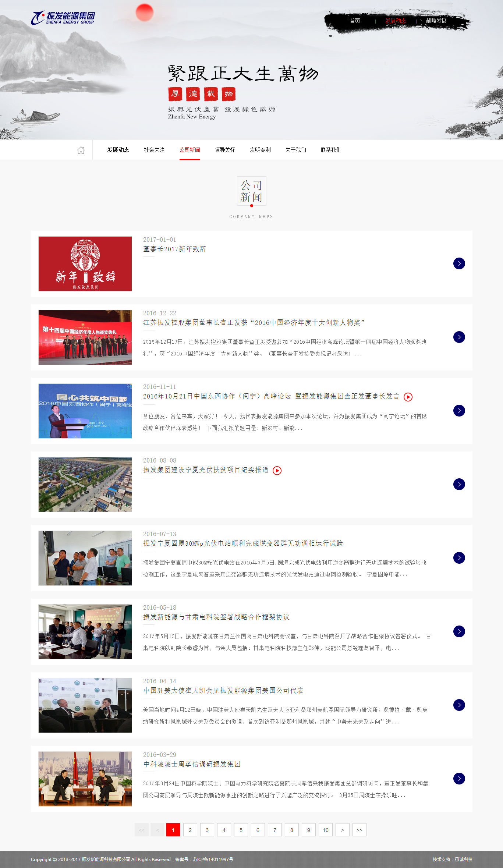The height and width of the screenshot is (868, 503).
Task: Play video icon beside 高峰论坛 headline
Action: (x=408, y=397)
